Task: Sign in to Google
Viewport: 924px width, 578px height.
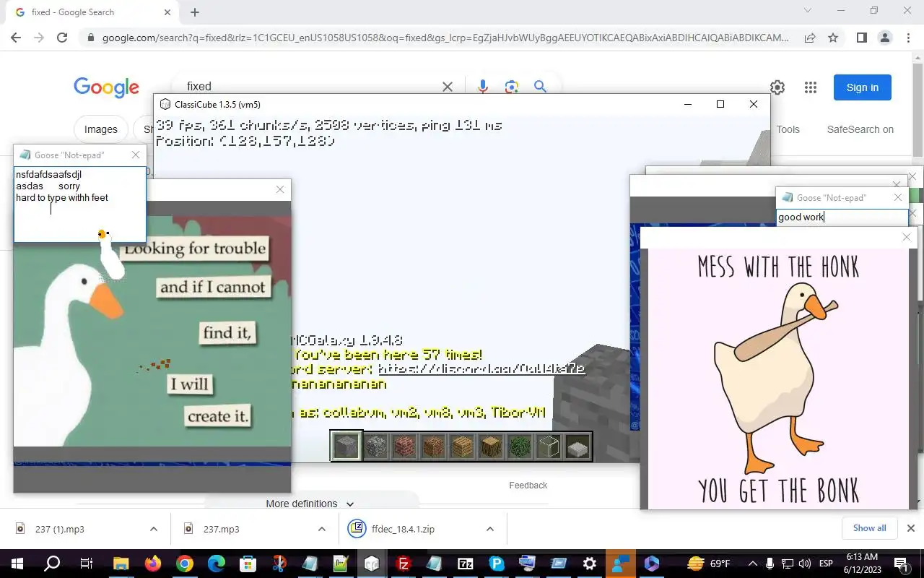Action: (863, 87)
